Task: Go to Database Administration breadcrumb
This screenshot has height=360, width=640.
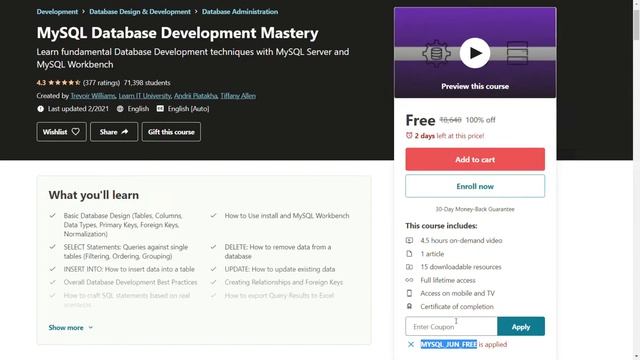Action: 240,12
